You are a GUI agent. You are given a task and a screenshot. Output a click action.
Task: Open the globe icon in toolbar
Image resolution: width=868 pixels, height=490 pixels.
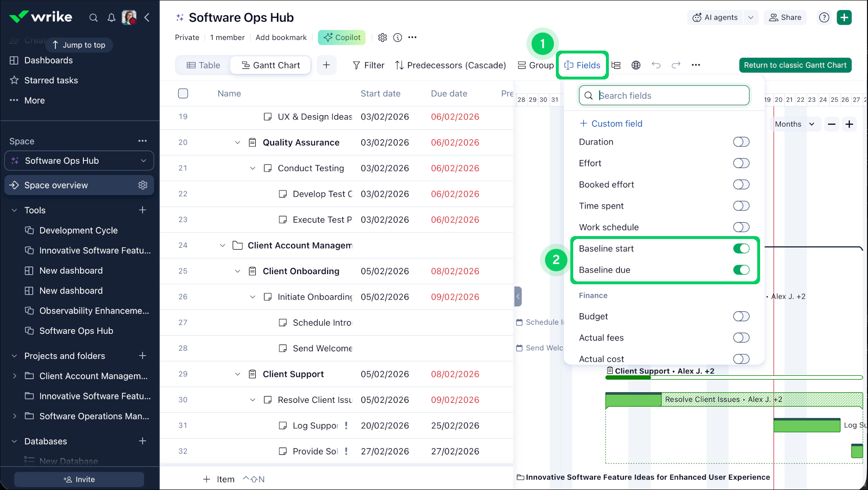click(x=636, y=65)
